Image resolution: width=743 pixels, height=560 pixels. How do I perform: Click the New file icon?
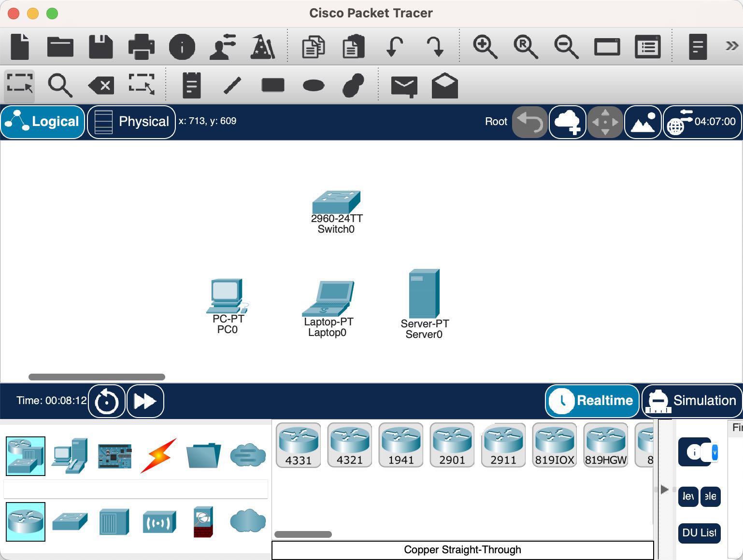coord(20,46)
